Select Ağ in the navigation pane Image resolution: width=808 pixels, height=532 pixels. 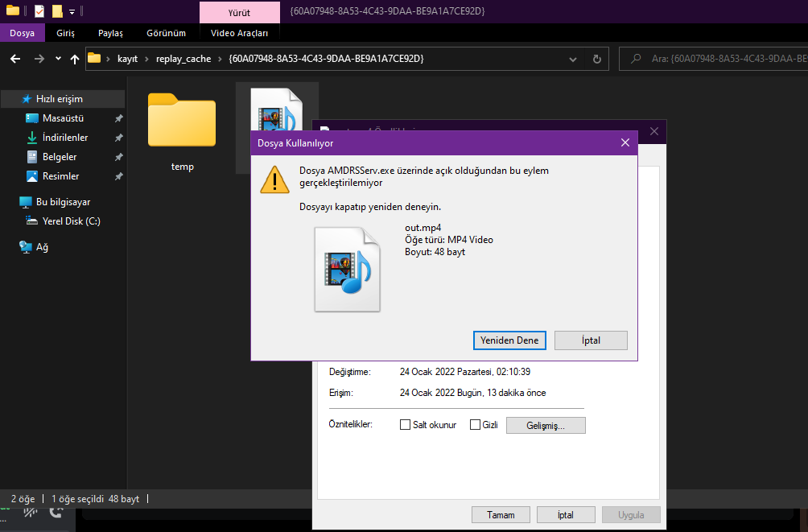(42, 247)
